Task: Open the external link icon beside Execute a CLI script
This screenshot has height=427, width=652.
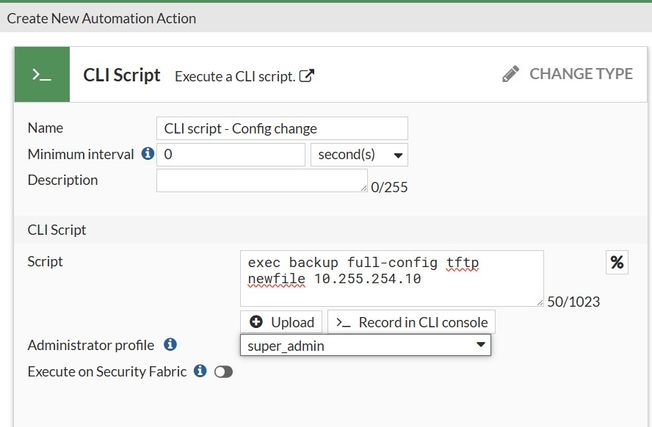Action: click(x=308, y=75)
